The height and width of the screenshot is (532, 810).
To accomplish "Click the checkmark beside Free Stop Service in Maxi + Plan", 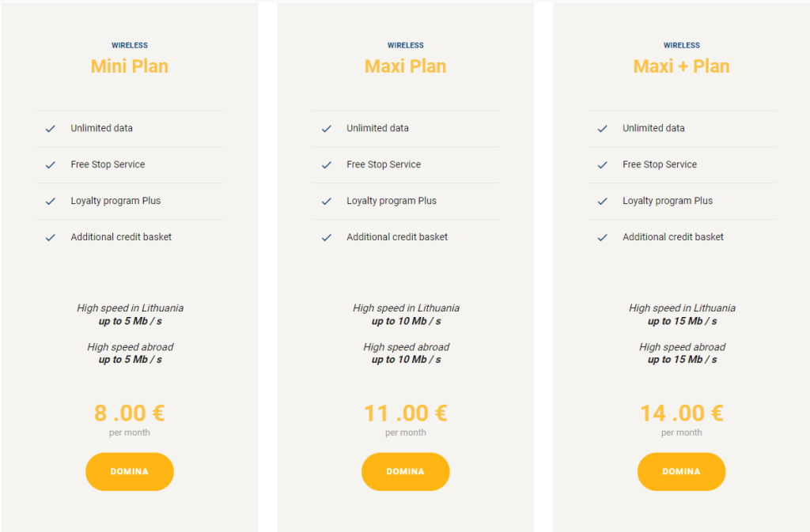I will tap(602, 164).
